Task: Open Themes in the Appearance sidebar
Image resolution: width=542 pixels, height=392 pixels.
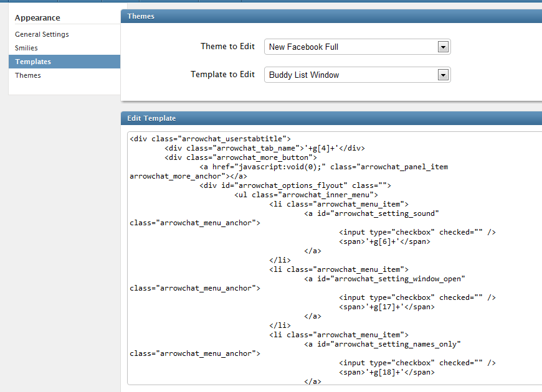Action: (28, 75)
